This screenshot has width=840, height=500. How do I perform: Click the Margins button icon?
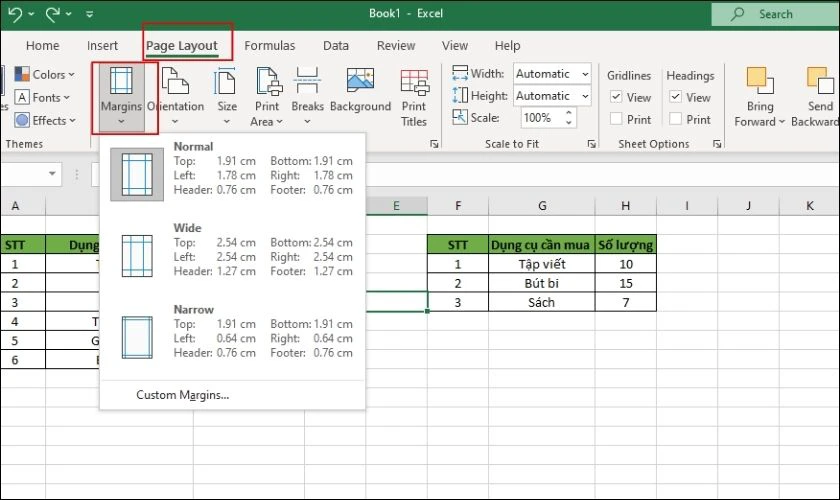(121, 81)
